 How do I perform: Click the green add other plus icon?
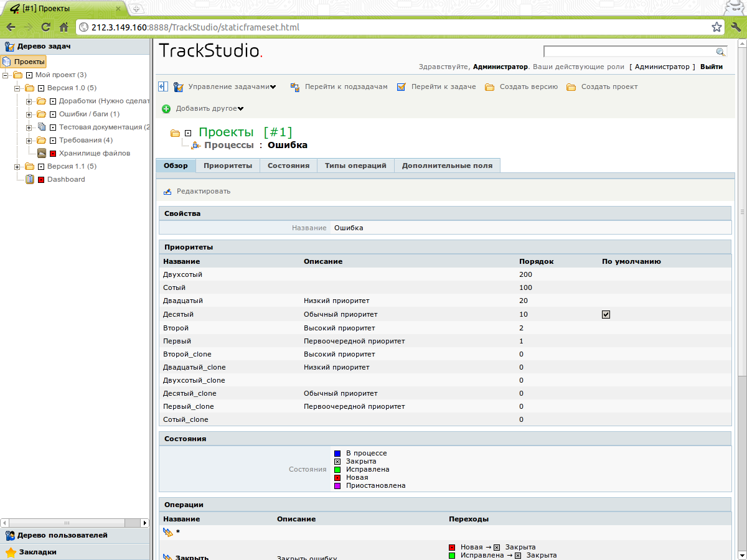[x=166, y=109]
